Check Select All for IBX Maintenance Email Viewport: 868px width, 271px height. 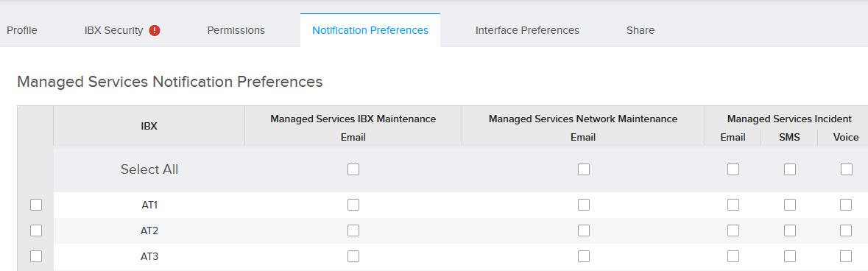pos(353,169)
